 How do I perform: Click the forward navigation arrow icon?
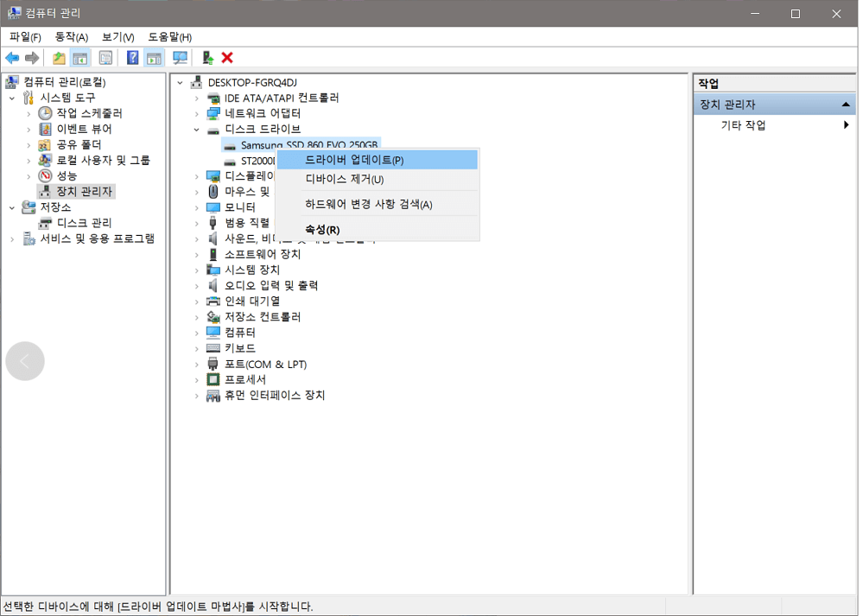coord(32,57)
